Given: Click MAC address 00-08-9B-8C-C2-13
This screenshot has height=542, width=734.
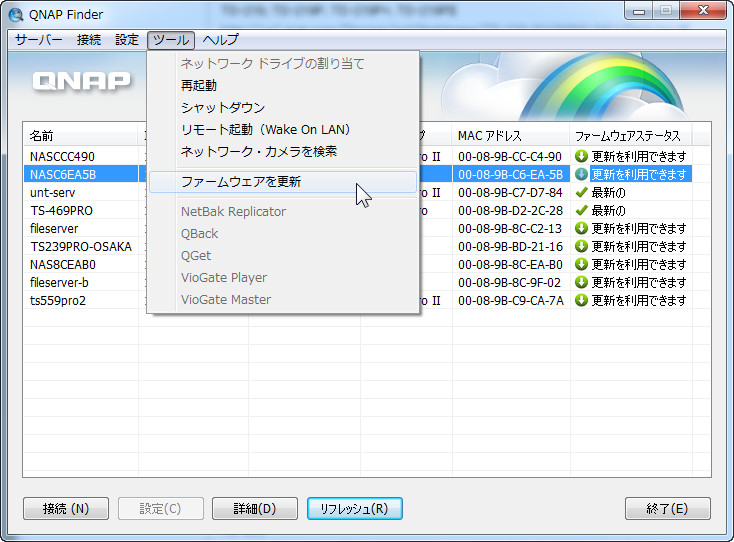Looking at the screenshot, I should click(510, 228).
